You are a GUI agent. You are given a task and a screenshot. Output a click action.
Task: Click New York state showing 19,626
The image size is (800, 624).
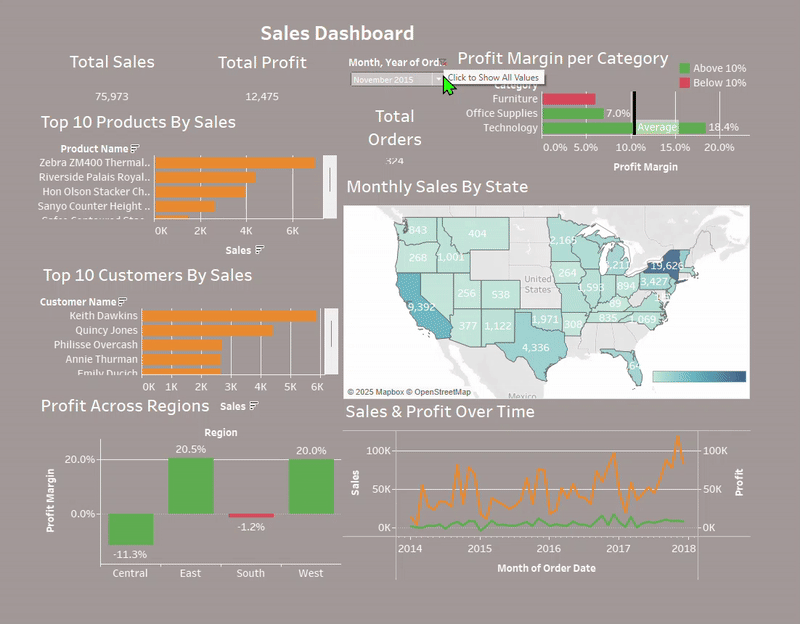coord(666,265)
